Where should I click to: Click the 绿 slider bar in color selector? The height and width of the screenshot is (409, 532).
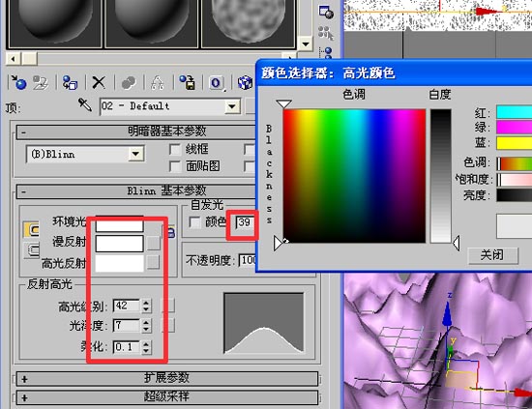click(x=514, y=128)
